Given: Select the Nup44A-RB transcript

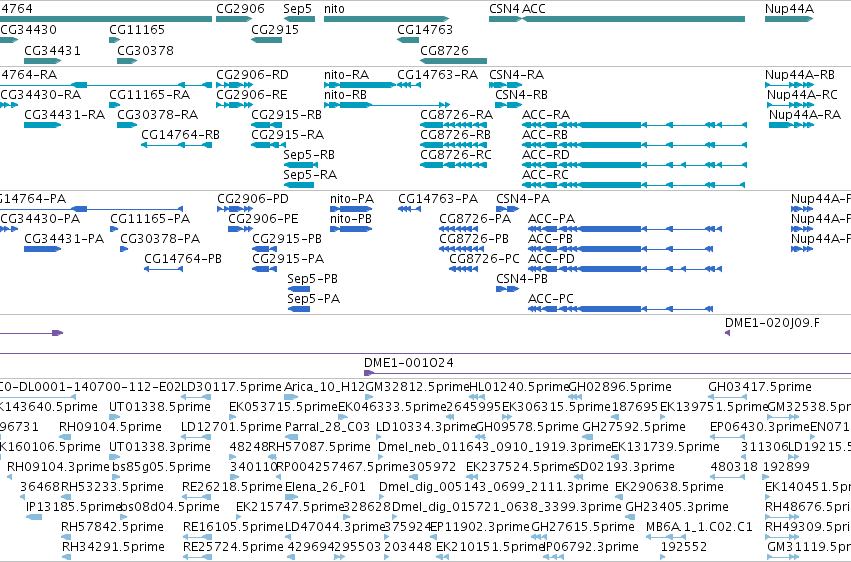Looking at the screenshot, I should (x=800, y=75).
